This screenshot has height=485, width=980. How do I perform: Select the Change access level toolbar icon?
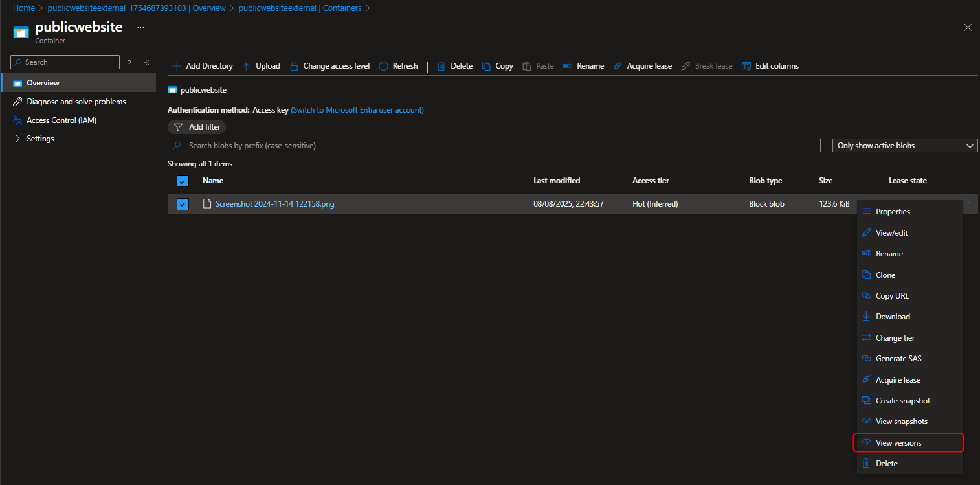pos(295,65)
